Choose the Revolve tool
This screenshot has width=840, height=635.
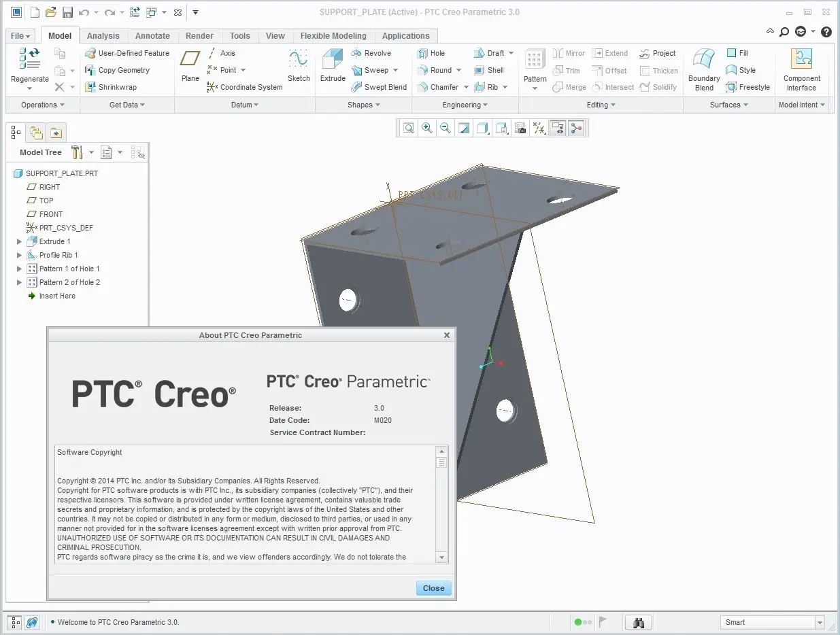click(371, 53)
